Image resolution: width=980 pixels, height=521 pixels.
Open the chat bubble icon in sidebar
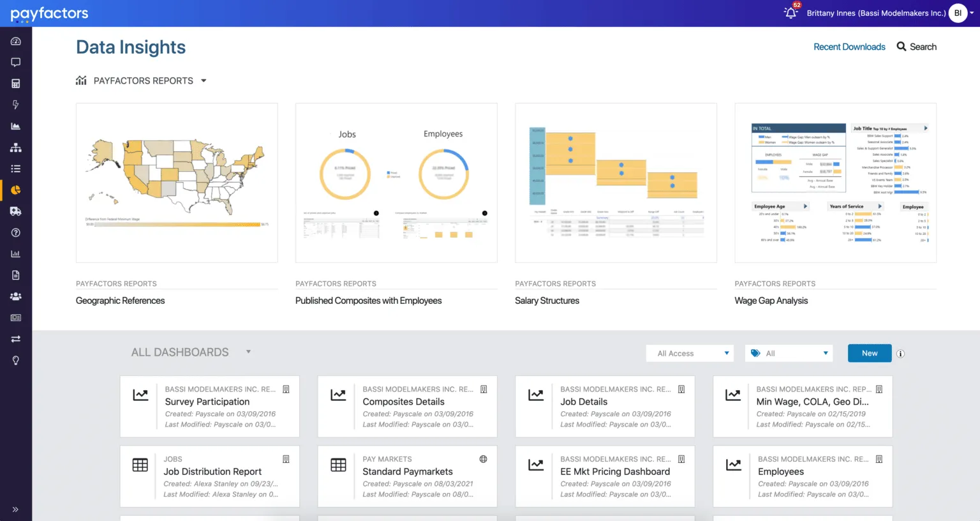click(x=16, y=63)
